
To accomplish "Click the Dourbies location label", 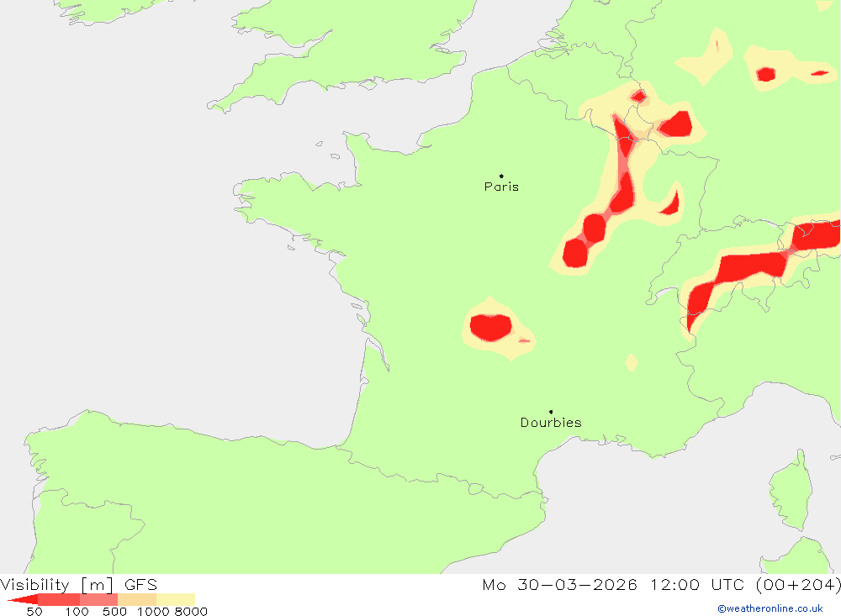I will [551, 423].
